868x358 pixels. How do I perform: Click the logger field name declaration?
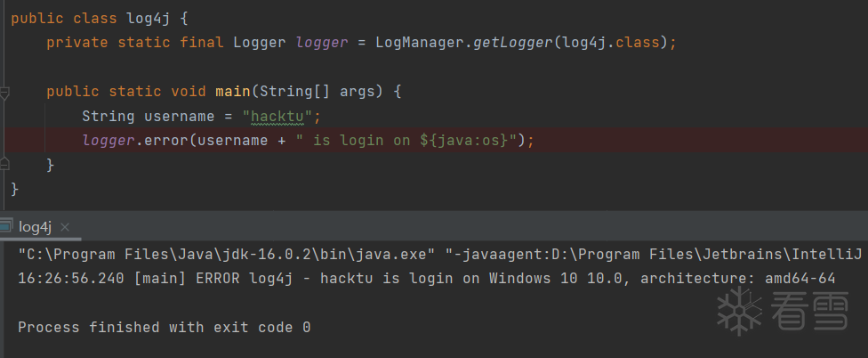(x=320, y=42)
